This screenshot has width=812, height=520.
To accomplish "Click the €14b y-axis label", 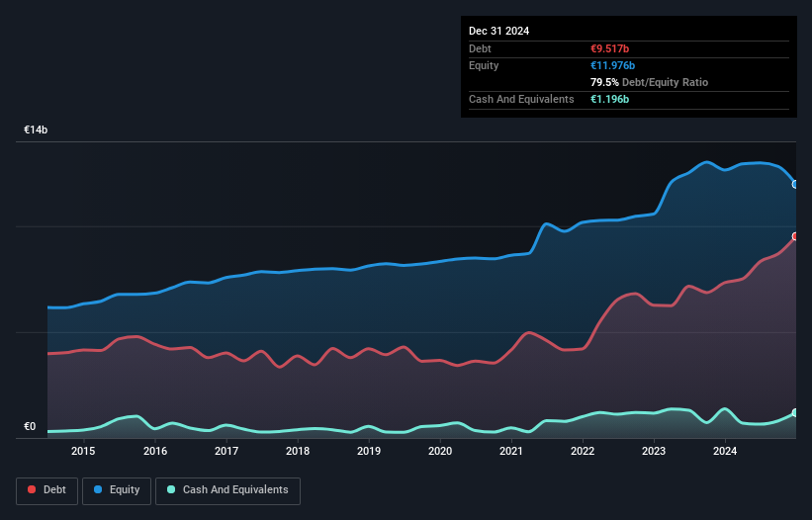I will pyautogui.click(x=36, y=130).
